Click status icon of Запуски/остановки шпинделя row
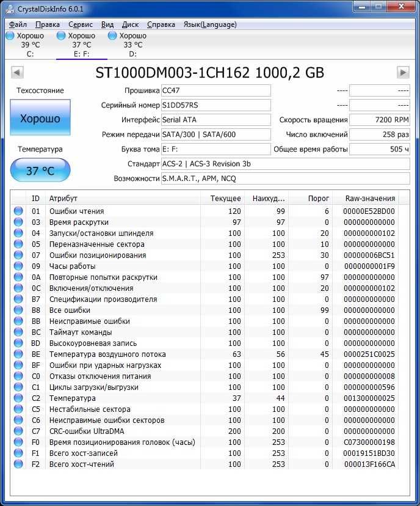This screenshot has height=506, width=420. pyautogui.click(x=18, y=233)
